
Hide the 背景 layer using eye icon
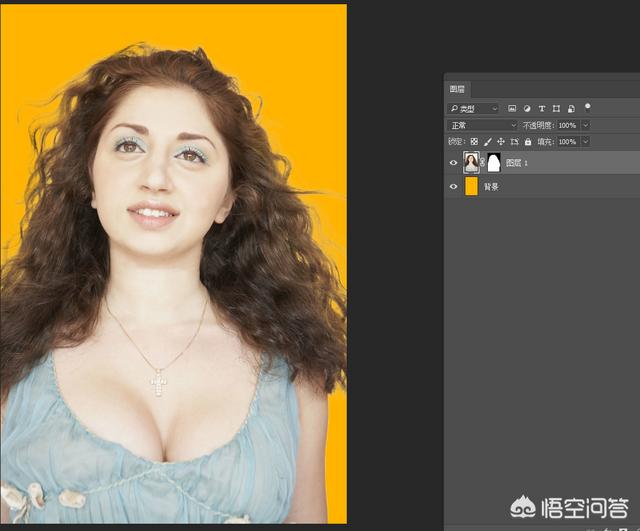click(x=453, y=187)
